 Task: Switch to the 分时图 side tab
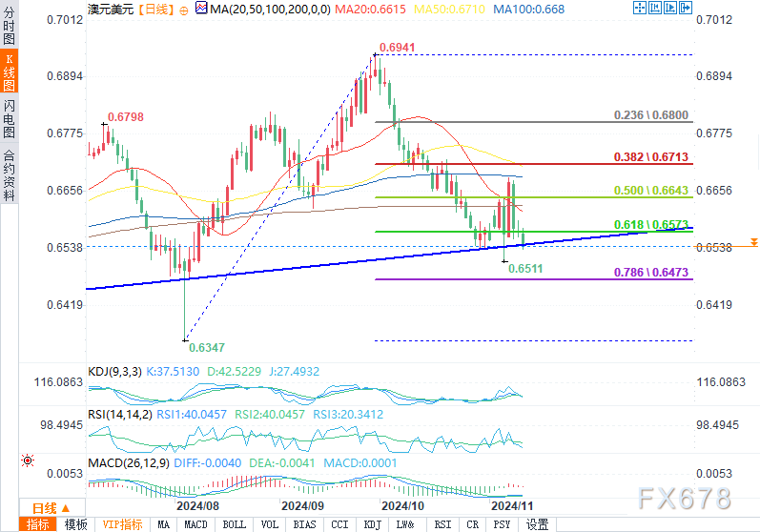9,25
